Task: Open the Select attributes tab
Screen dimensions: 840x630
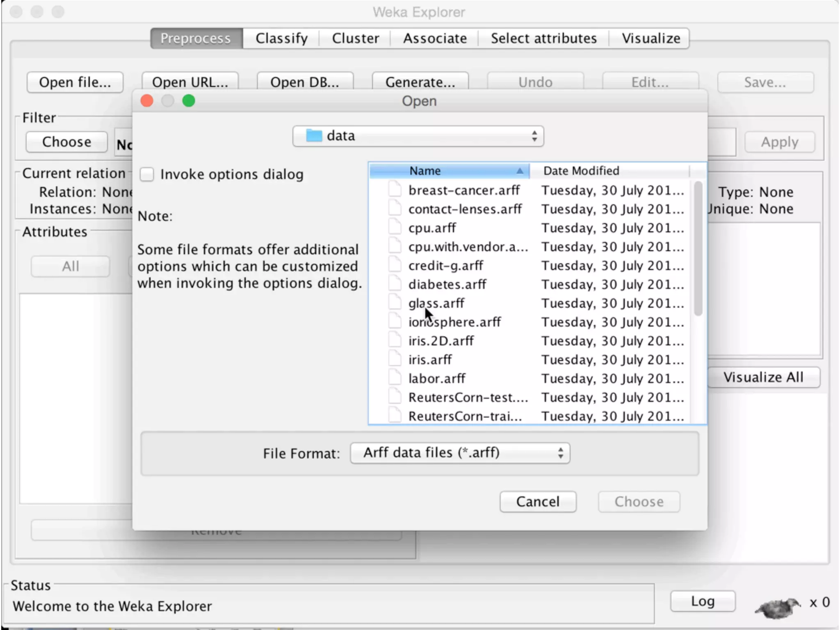Action: pos(543,38)
